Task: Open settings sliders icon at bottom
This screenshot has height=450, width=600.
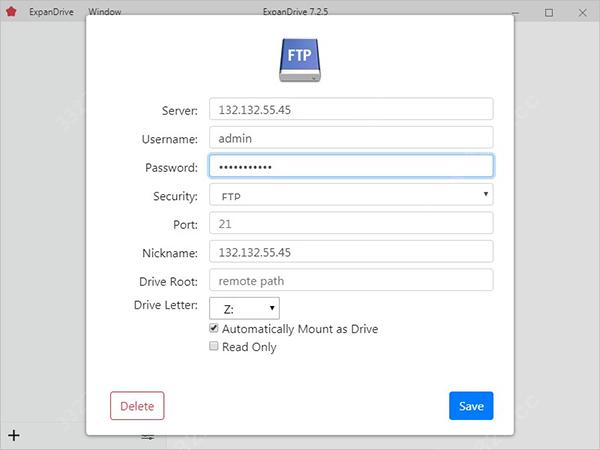Action: pos(148,437)
